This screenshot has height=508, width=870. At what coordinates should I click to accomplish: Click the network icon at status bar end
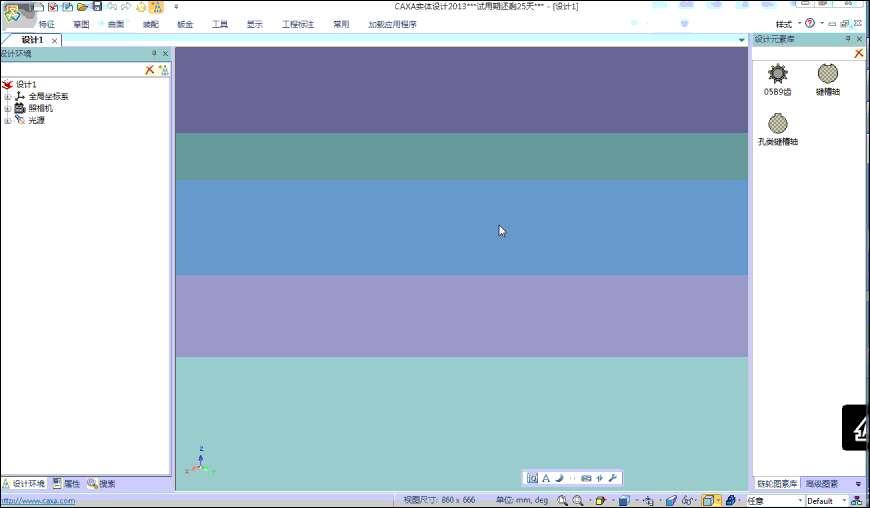coord(857,501)
